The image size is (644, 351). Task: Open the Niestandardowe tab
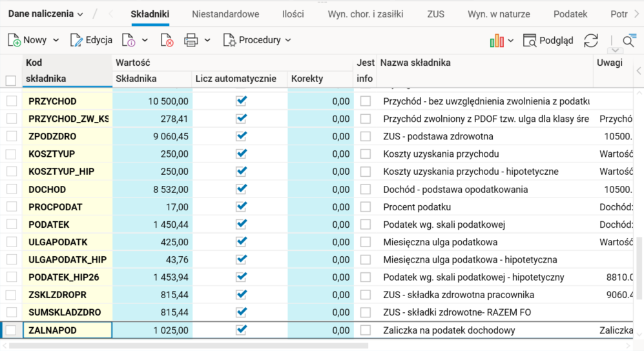[225, 14]
